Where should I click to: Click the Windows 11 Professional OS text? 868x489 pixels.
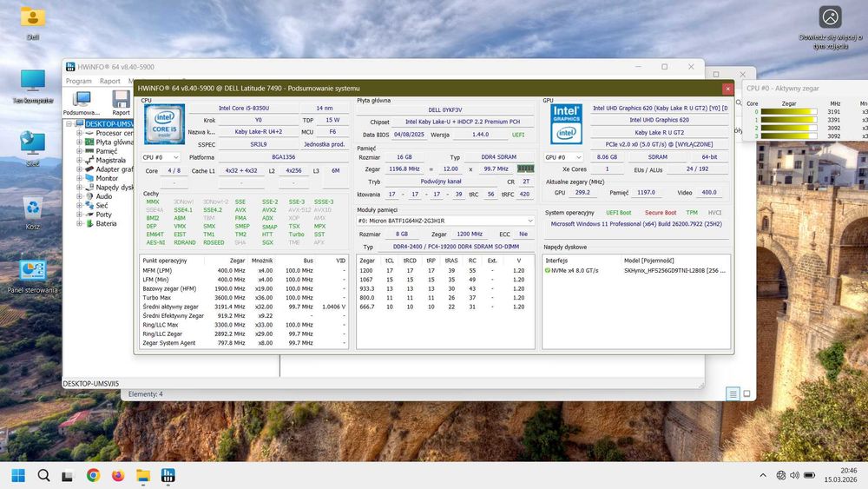point(636,224)
